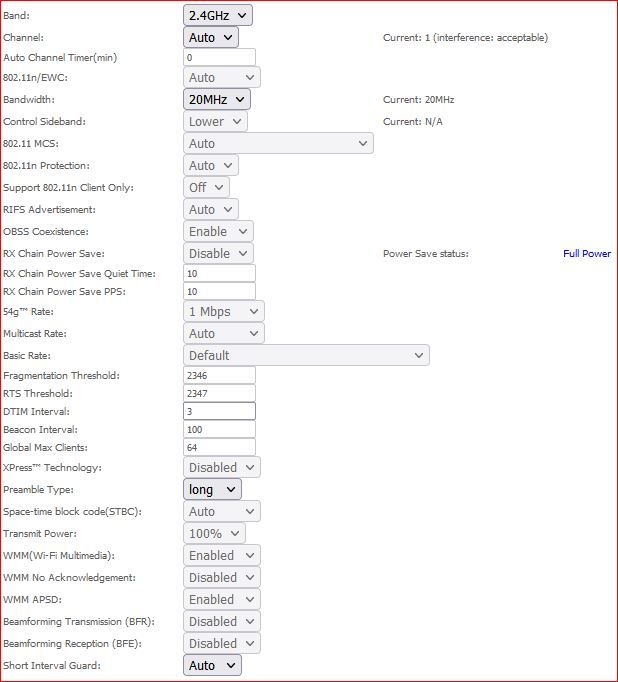This screenshot has height=682, width=618.
Task: Open the 54g Rate dropdown
Action: (223, 311)
